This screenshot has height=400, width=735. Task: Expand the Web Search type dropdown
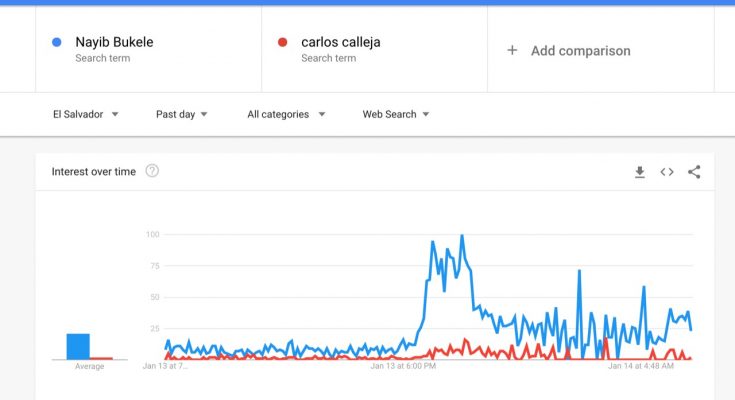pyautogui.click(x=396, y=114)
